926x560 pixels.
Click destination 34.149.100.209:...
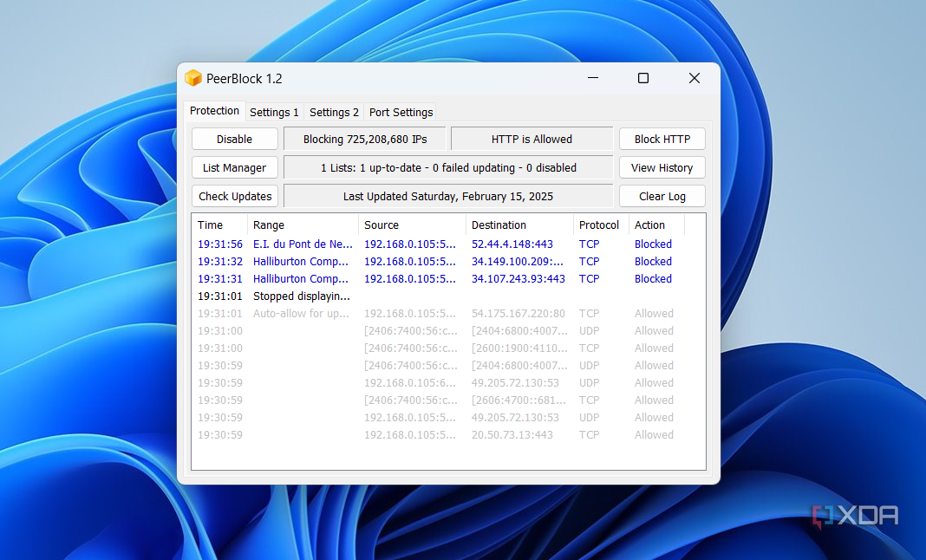[518, 261]
